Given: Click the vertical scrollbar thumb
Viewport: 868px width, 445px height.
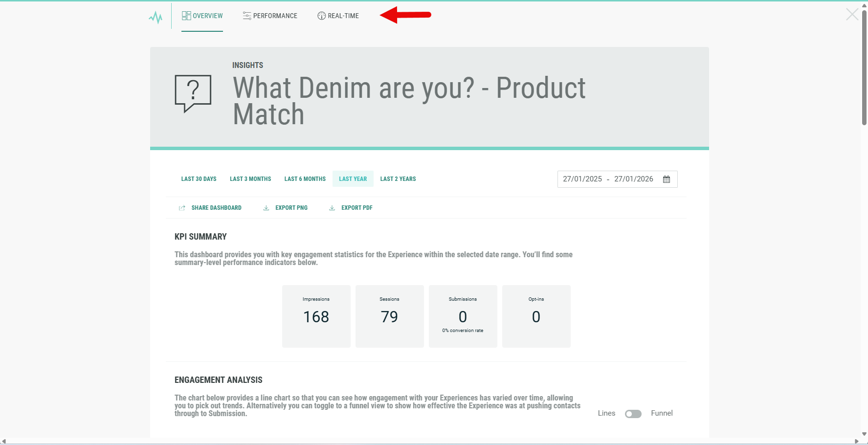Looking at the screenshot, I should [x=864, y=68].
